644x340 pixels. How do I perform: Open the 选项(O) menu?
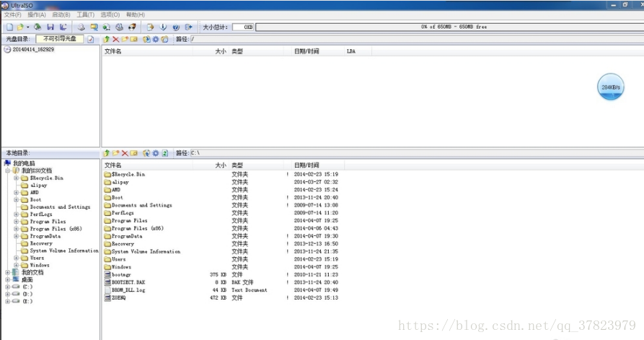tap(110, 14)
